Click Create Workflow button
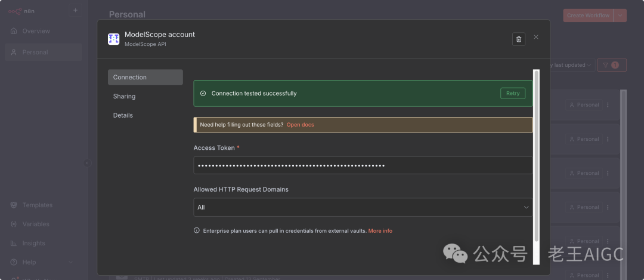644x280 pixels. point(588,16)
